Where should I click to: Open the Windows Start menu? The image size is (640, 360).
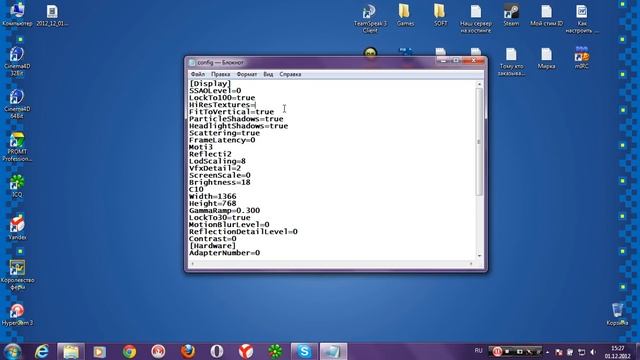[13, 351]
